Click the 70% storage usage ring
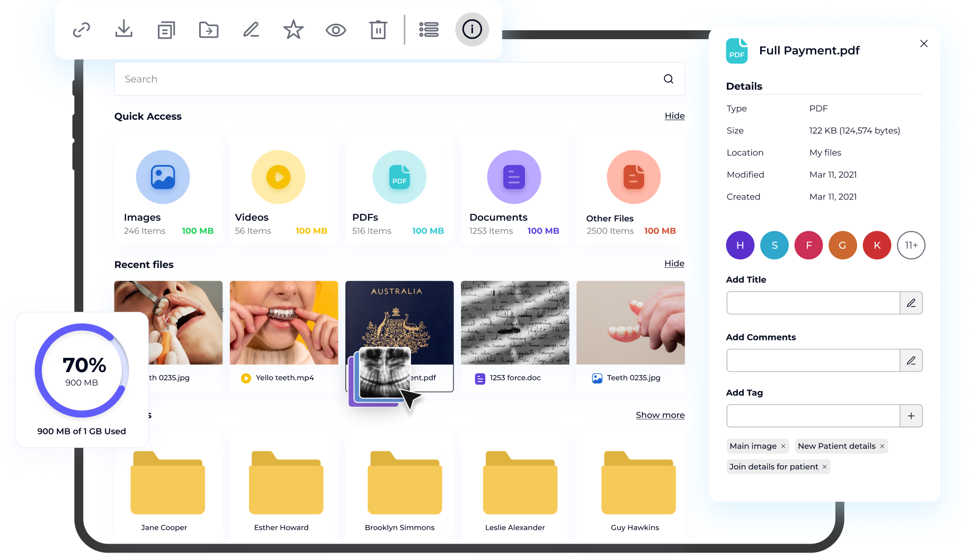 tap(82, 371)
